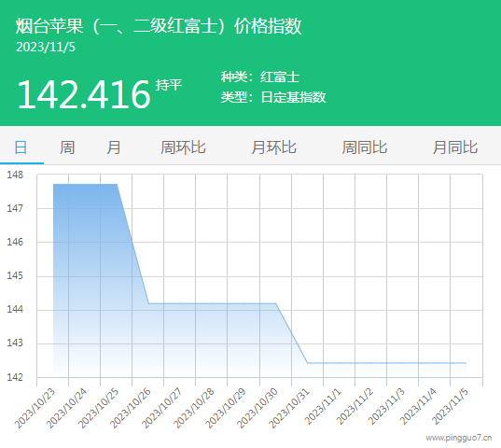Click the 2023/10/28 axis date label
This screenshot has height=448, width=501.
(x=194, y=408)
